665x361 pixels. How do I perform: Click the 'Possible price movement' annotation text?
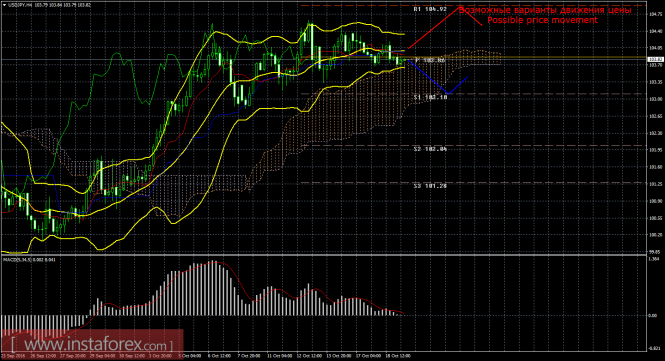542,20
